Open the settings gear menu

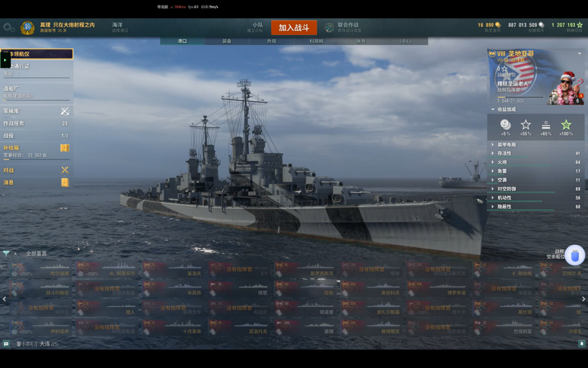pyautogui.click(x=8, y=27)
